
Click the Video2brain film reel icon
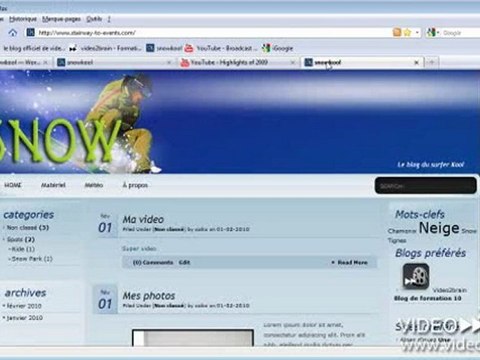click(416, 276)
